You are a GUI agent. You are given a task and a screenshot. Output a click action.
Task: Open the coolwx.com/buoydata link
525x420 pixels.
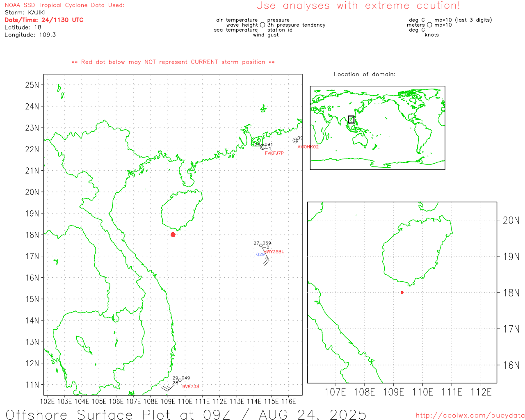click(470, 415)
